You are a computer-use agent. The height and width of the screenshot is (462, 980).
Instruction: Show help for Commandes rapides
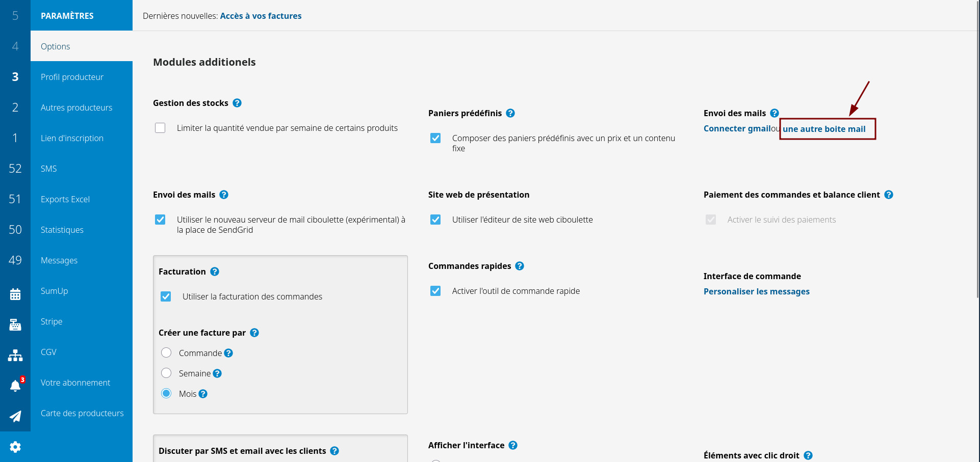click(520, 266)
